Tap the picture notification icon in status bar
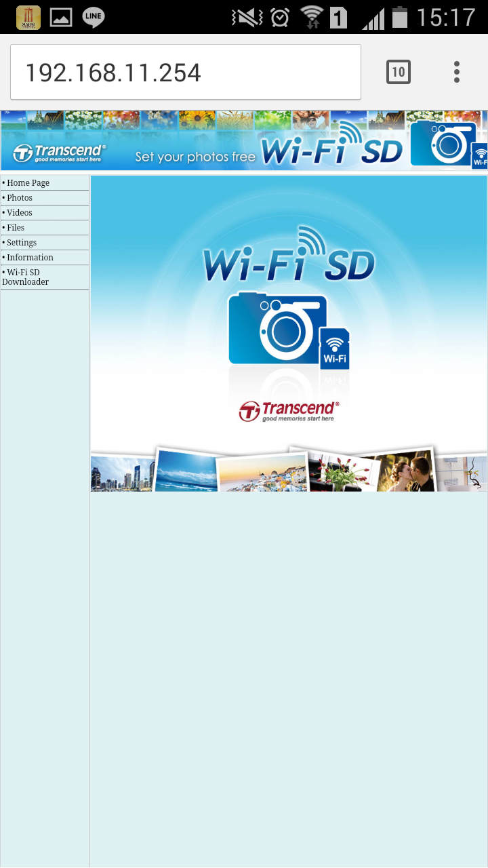488x868 pixels. coord(61,18)
